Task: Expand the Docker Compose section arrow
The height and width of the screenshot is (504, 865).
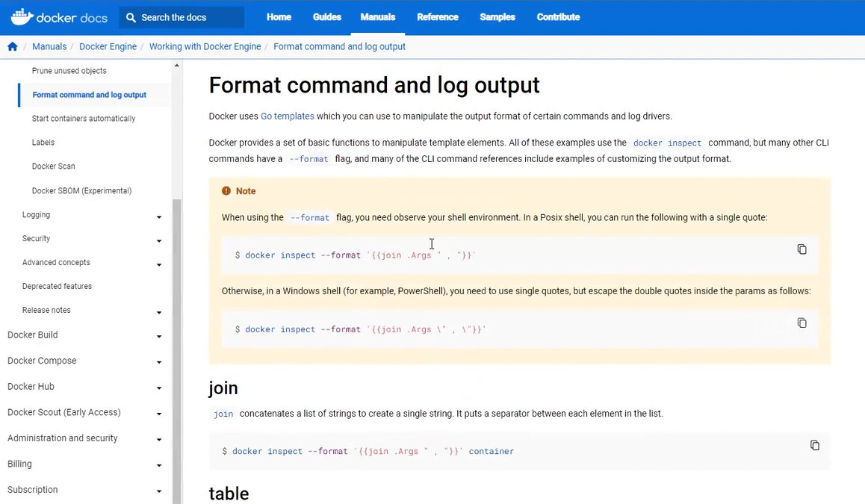Action: point(159,362)
